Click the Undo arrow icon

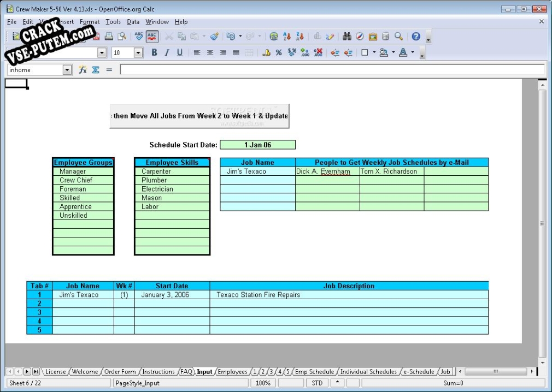tap(231, 36)
